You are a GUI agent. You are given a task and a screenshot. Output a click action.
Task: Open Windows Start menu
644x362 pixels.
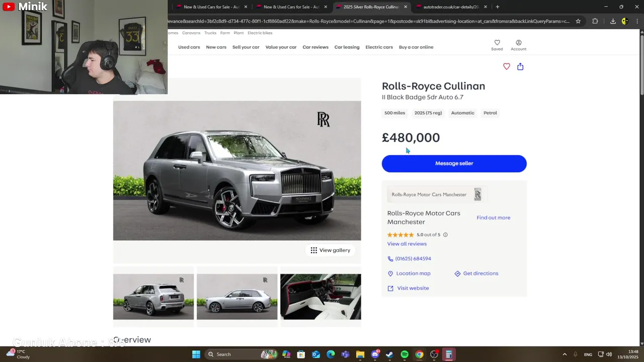tap(196, 354)
